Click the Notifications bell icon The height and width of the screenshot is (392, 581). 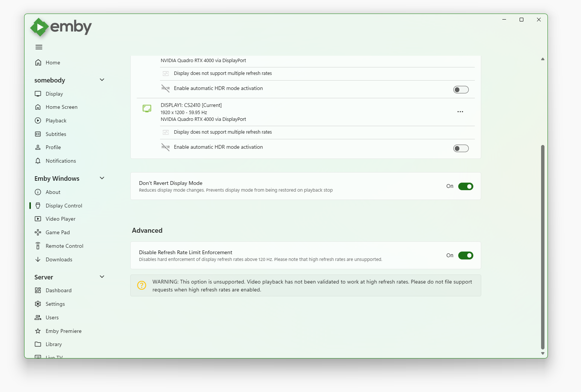(x=38, y=161)
